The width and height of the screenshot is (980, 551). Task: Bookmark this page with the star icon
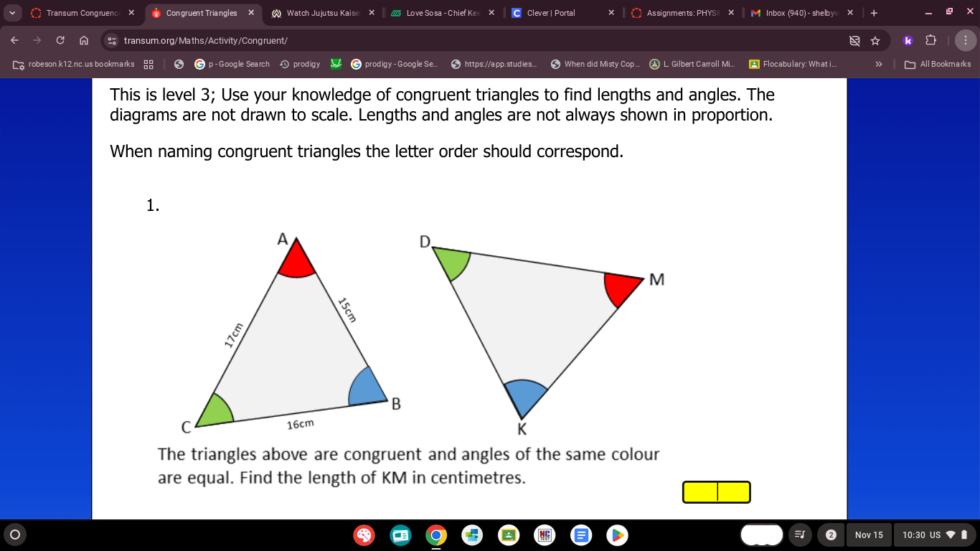[875, 41]
